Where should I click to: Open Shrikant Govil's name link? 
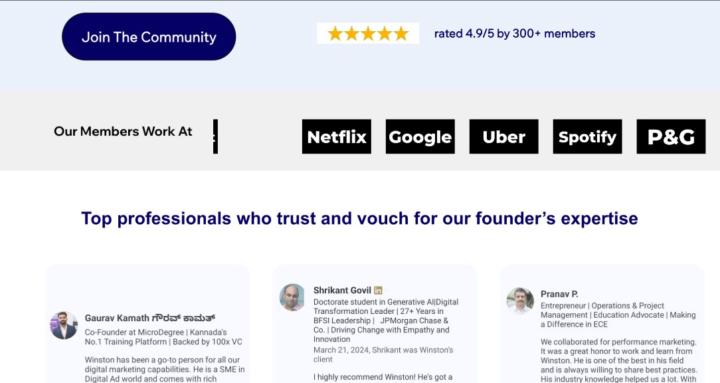point(342,290)
